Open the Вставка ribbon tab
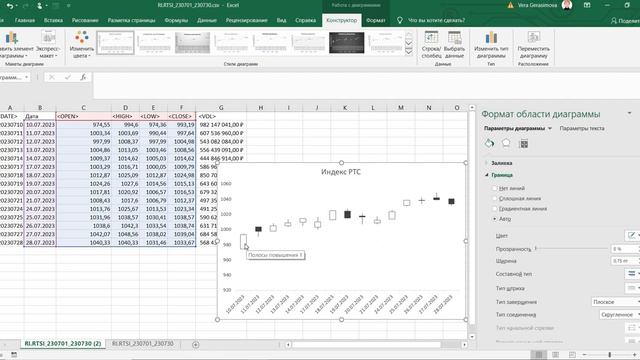 click(53, 20)
